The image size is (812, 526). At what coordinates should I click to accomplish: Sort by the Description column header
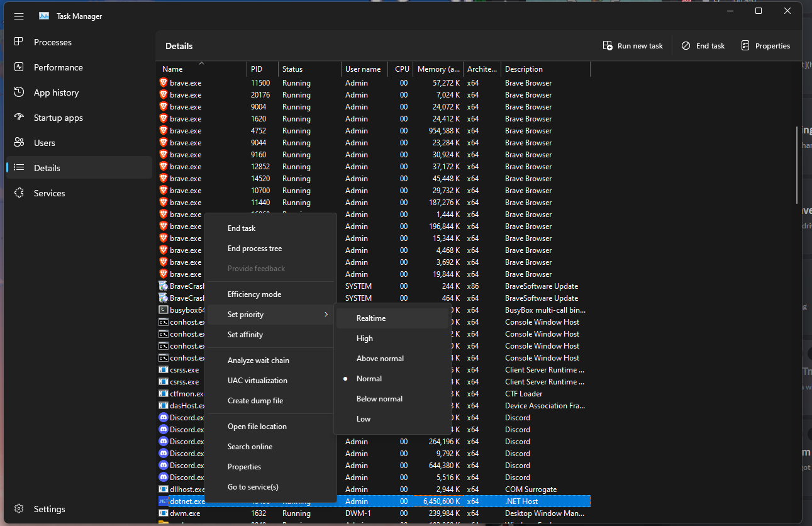point(545,69)
